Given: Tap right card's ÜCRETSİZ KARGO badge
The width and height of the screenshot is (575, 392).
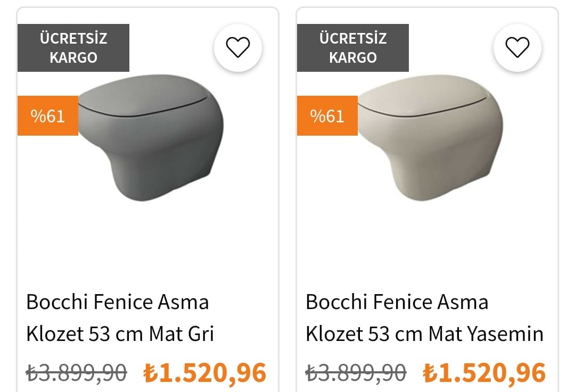Looking at the screenshot, I should pos(353,48).
